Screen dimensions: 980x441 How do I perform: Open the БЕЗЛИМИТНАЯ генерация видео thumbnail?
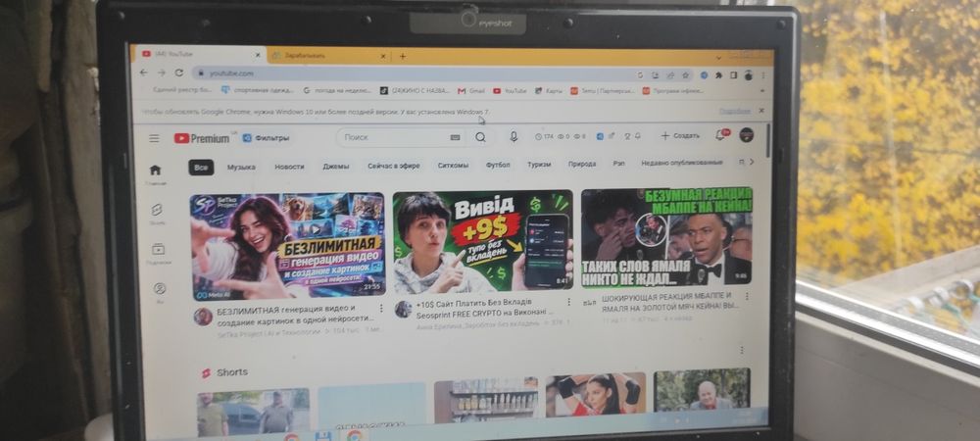288,246
